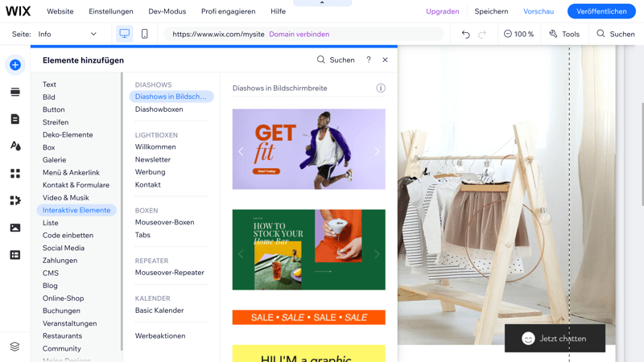This screenshot has height=362, width=644.
Task: Open the CMS table sidebar icon
Action: [15, 255]
